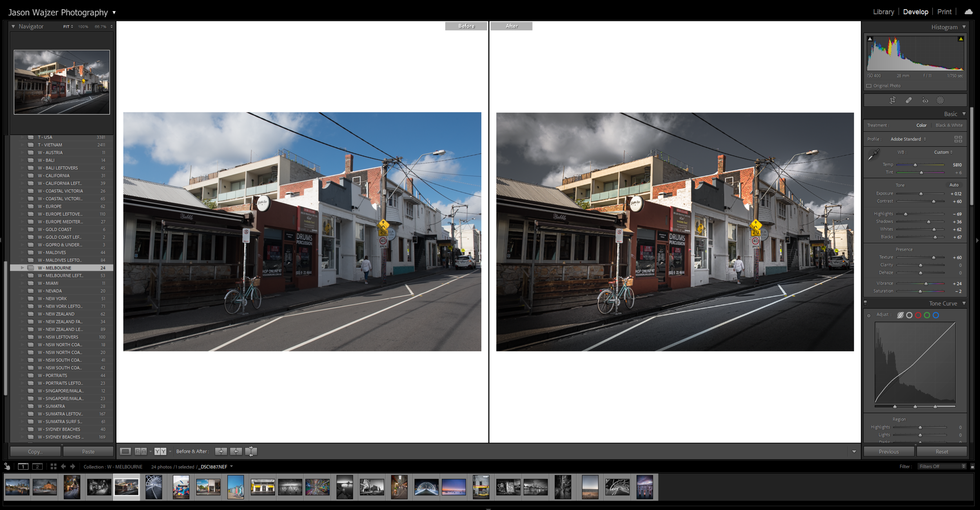Screen dimensions: 980x510
Task: Enable the Original Photo checkbox
Action: coord(869,86)
